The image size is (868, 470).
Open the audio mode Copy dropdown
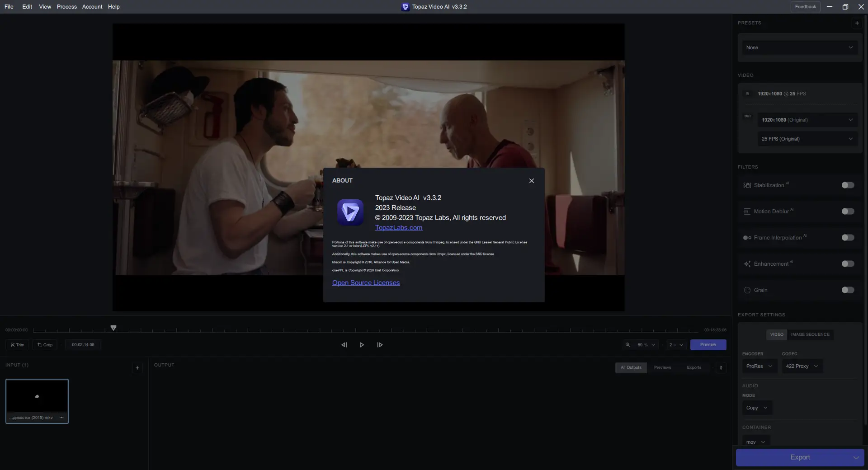pos(757,408)
